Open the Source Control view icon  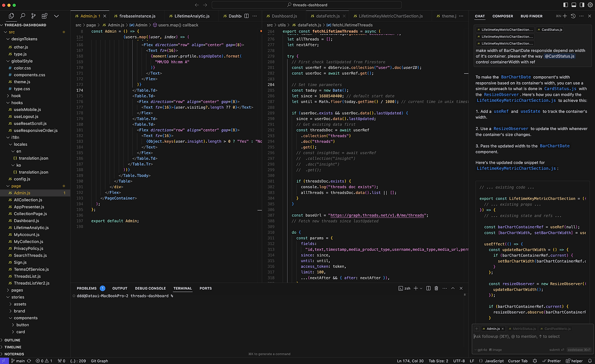[x=33, y=16]
